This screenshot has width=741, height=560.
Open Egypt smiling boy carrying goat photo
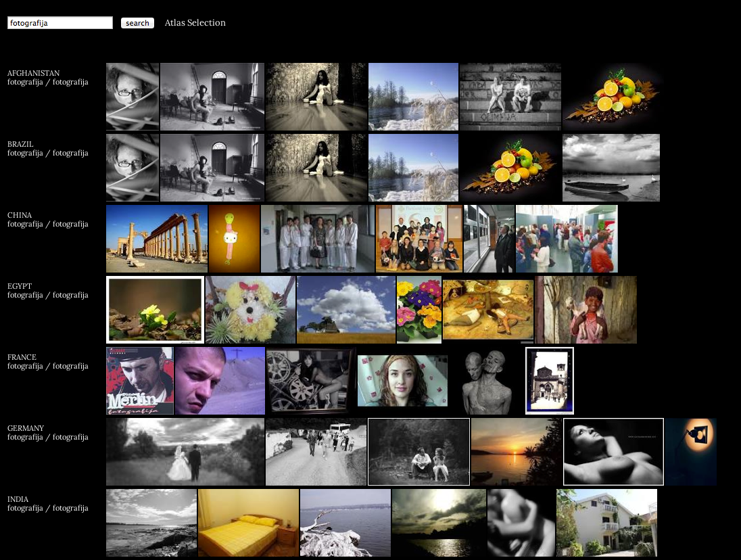click(x=586, y=310)
